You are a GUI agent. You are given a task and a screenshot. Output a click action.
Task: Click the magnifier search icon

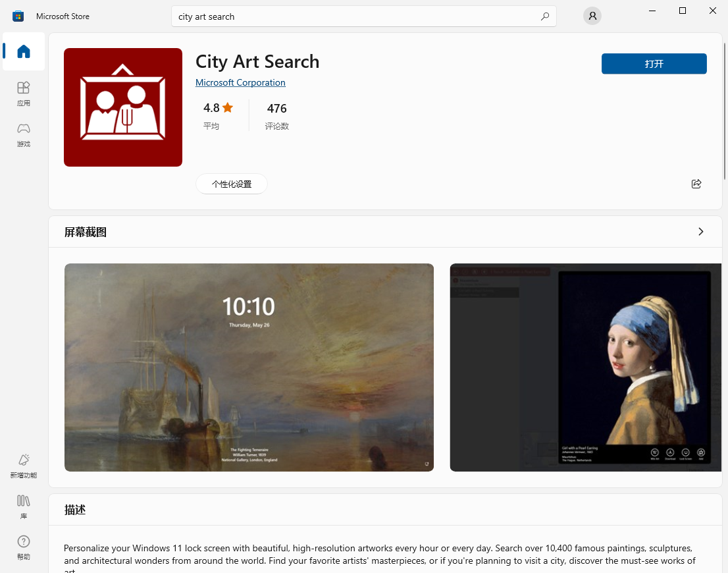tap(544, 16)
